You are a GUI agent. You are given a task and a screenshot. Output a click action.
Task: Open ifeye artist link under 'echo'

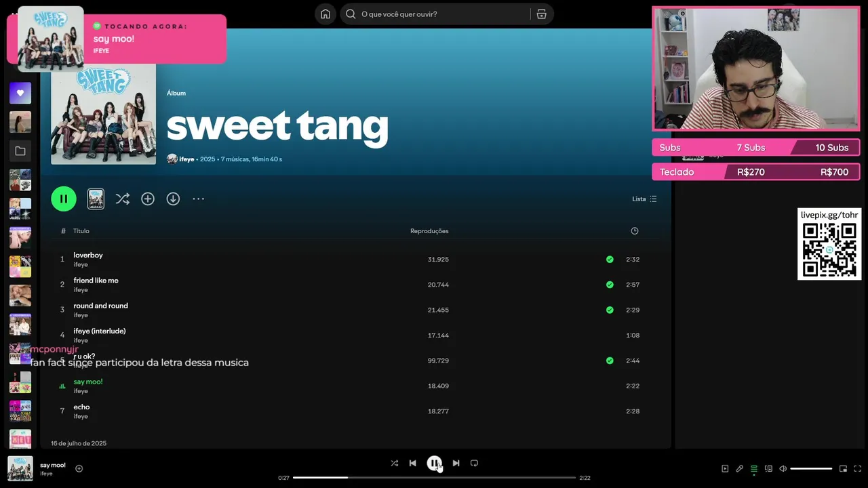81,416
